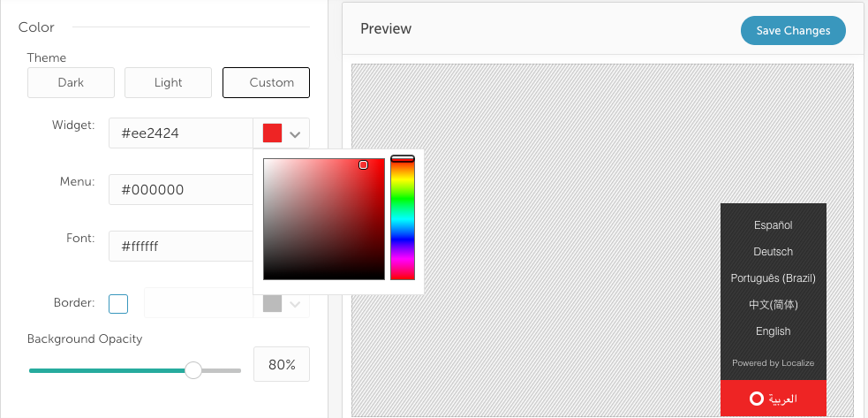The width and height of the screenshot is (868, 418).
Task: Click the red Widget color swatch
Action: (x=272, y=133)
